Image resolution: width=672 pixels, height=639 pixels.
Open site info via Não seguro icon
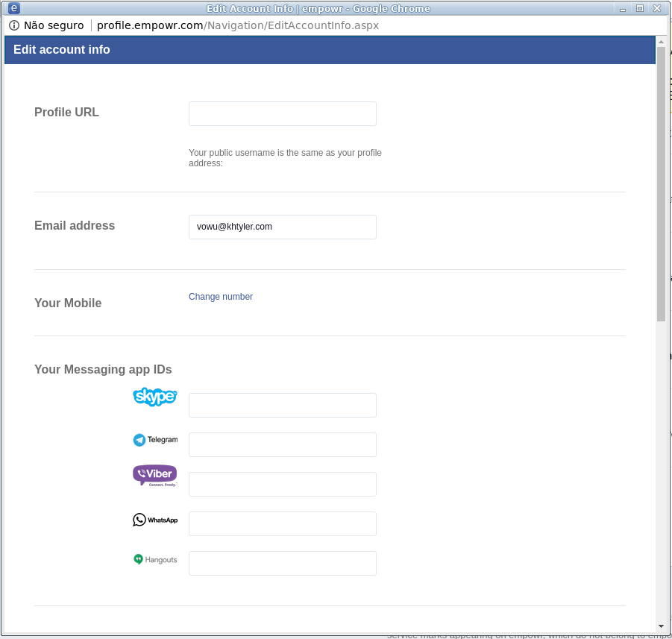(14, 25)
